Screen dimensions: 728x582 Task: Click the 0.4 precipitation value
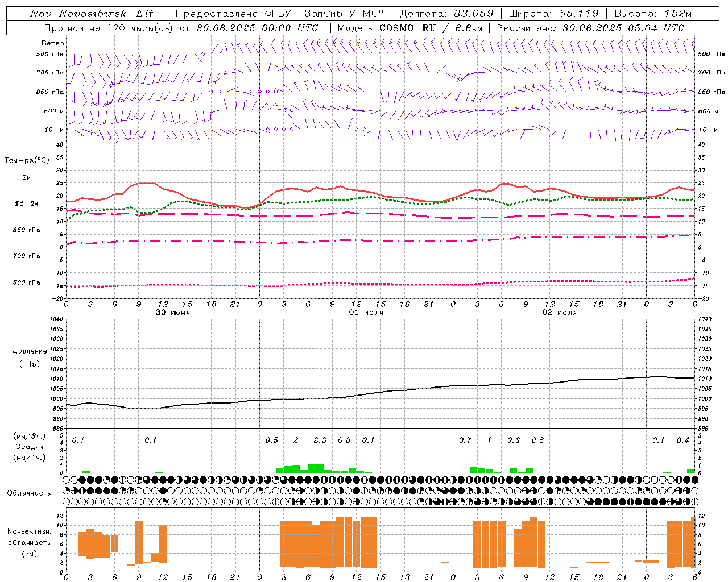682,440
